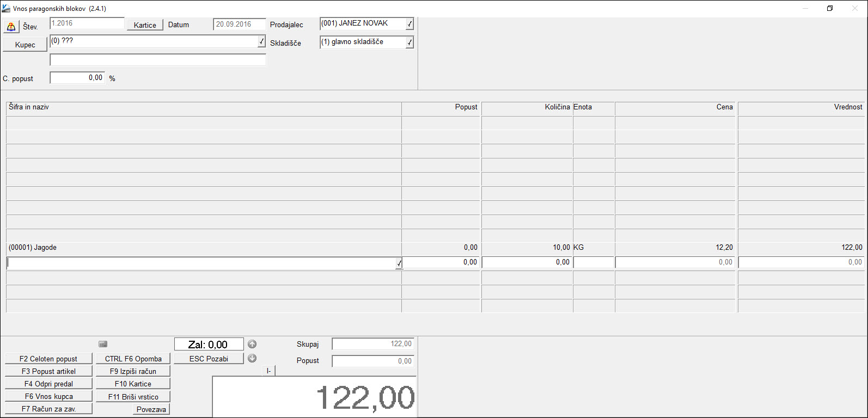The height and width of the screenshot is (418, 868).
Task: Click the Enota cell in entry row
Action: click(x=594, y=262)
